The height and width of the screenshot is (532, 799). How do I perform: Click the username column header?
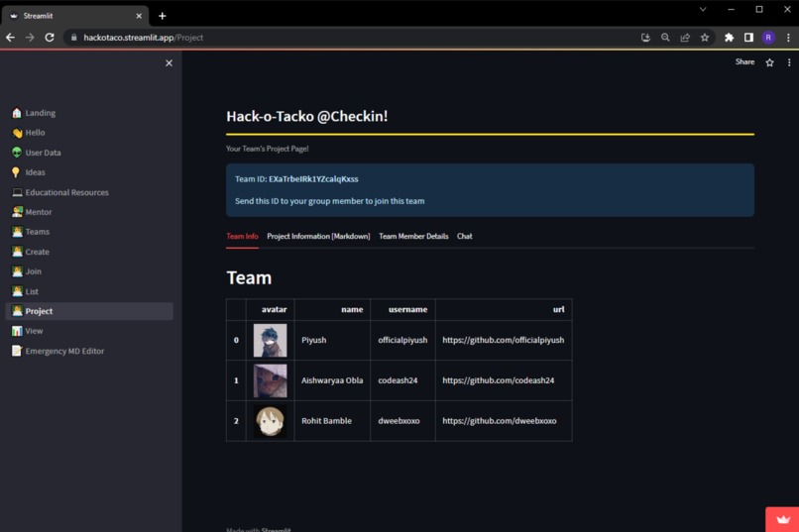pos(402,309)
